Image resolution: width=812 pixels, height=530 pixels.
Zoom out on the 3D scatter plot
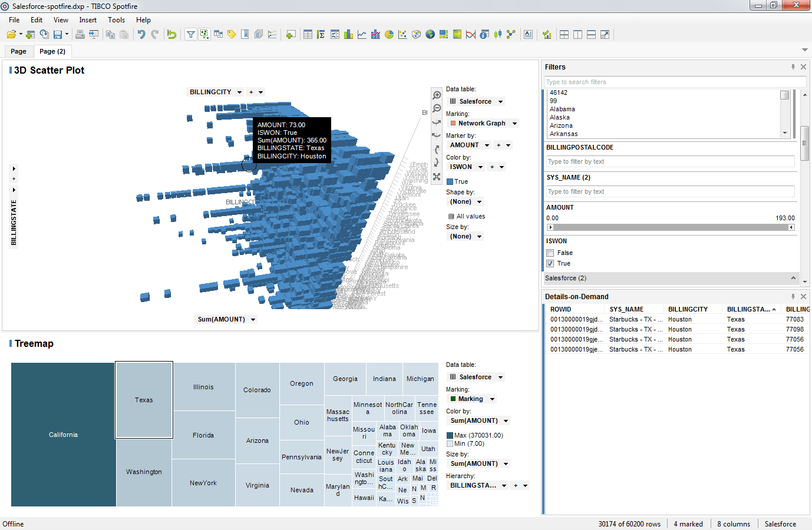[x=437, y=108]
